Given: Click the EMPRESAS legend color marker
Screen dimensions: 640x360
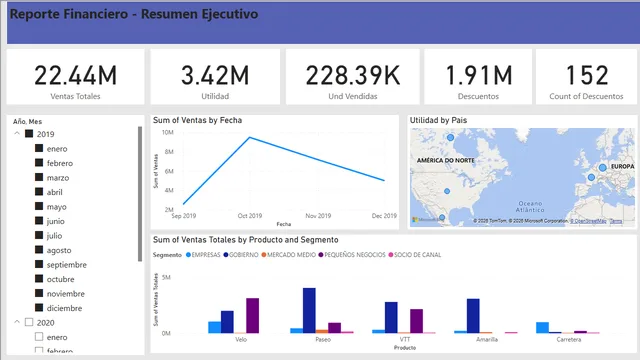Looking at the screenshot, I should point(188,255).
